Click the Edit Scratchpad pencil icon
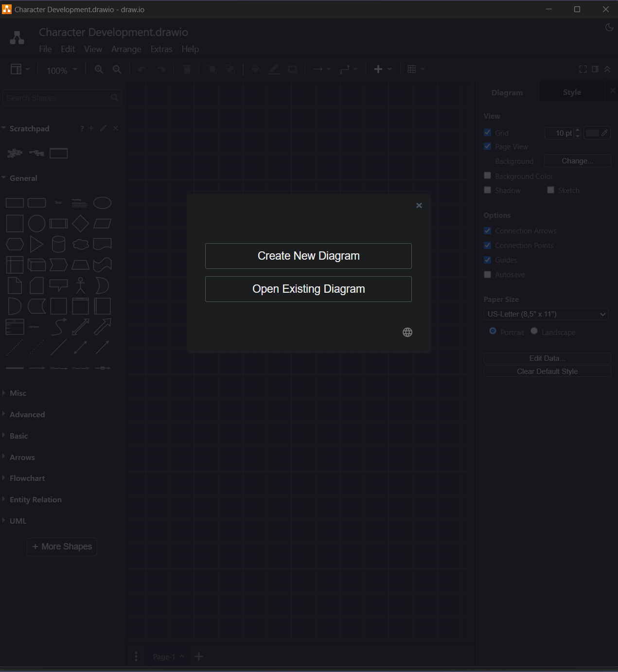Image resolution: width=618 pixels, height=672 pixels. pyautogui.click(x=103, y=128)
